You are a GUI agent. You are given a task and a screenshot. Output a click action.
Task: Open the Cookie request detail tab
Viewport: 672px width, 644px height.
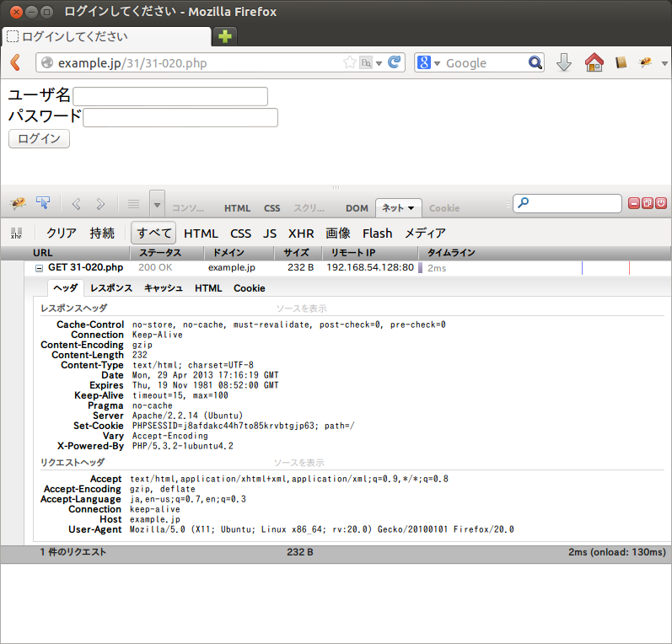249,288
